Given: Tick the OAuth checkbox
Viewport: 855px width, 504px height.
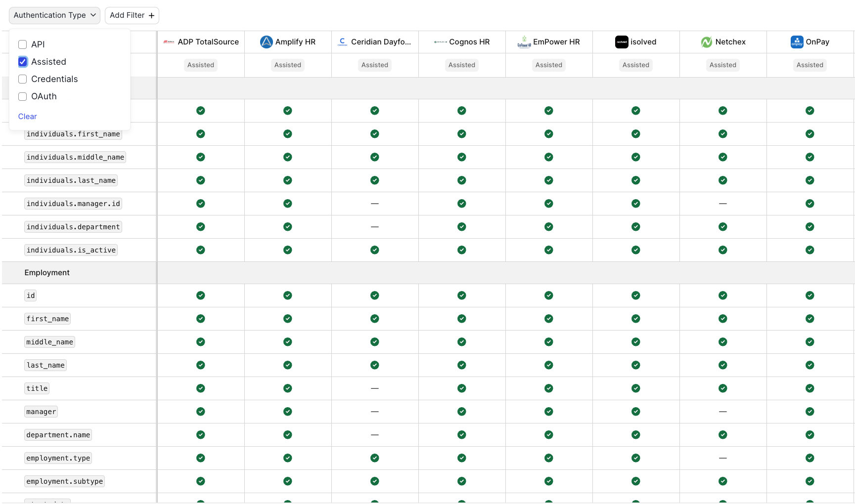Looking at the screenshot, I should click(x=23, y=96).
